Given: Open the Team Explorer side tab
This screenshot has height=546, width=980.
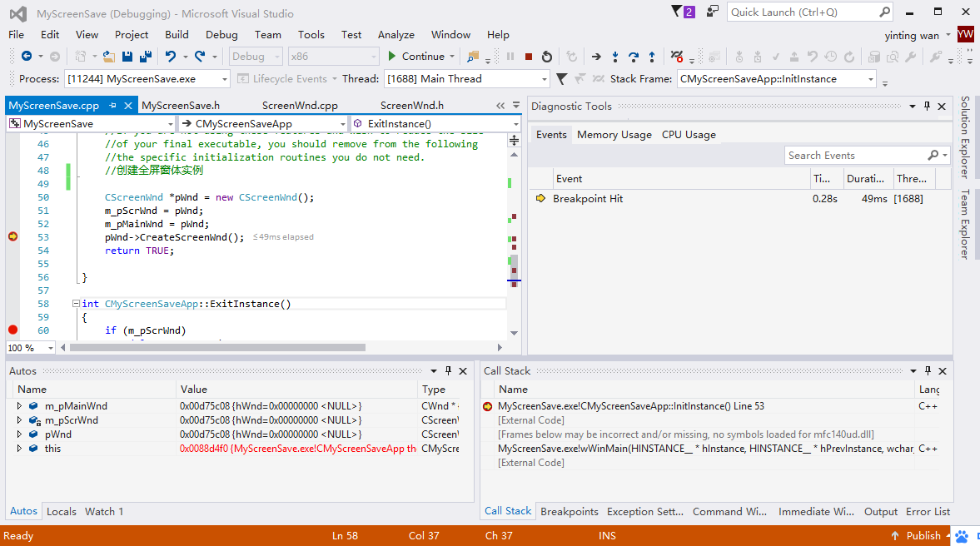Looking at the screenshot, I should point(966,224).
